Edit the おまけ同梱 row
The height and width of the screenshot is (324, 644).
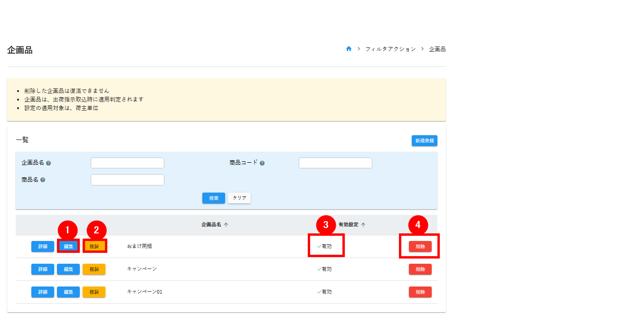point(68,247)
